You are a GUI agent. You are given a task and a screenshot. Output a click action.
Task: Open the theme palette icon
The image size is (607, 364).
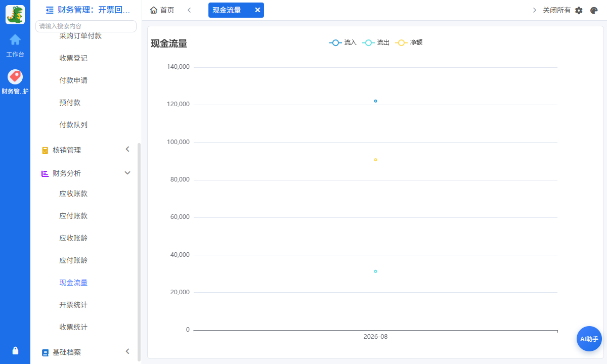594,10
